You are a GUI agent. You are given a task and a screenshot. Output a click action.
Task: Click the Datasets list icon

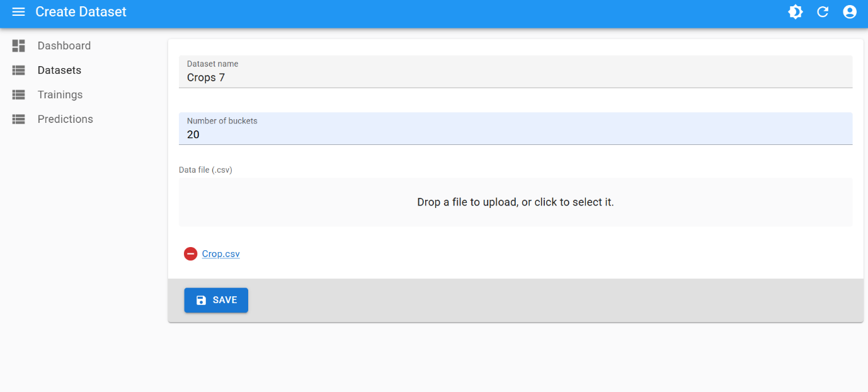[x=18, y=70]
